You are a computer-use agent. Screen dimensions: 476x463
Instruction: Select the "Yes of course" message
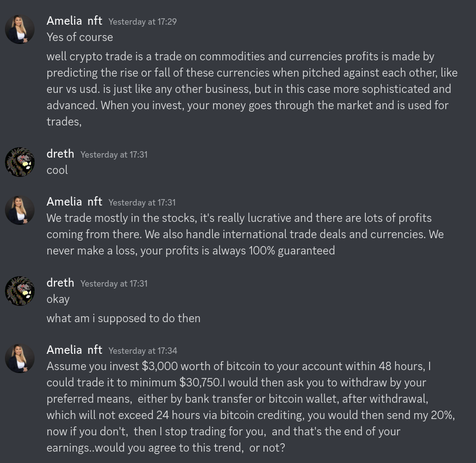click(80, 38)
